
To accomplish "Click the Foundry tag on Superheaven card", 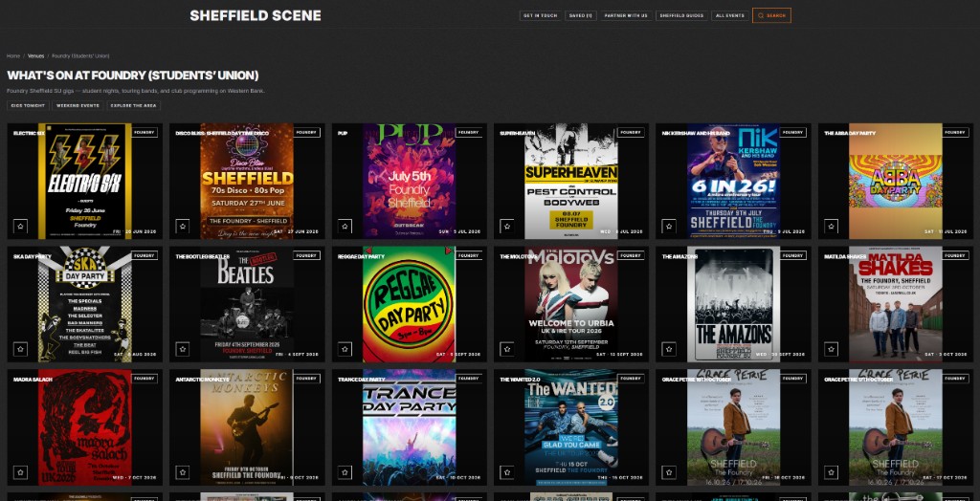I will click(x=631, y=133).
